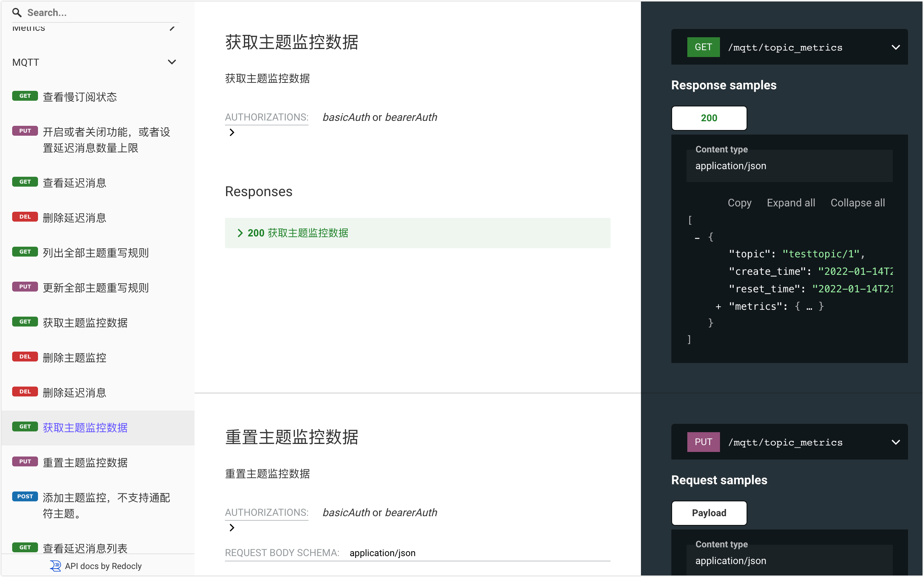Copy the JSON response sample

(739, 203)
